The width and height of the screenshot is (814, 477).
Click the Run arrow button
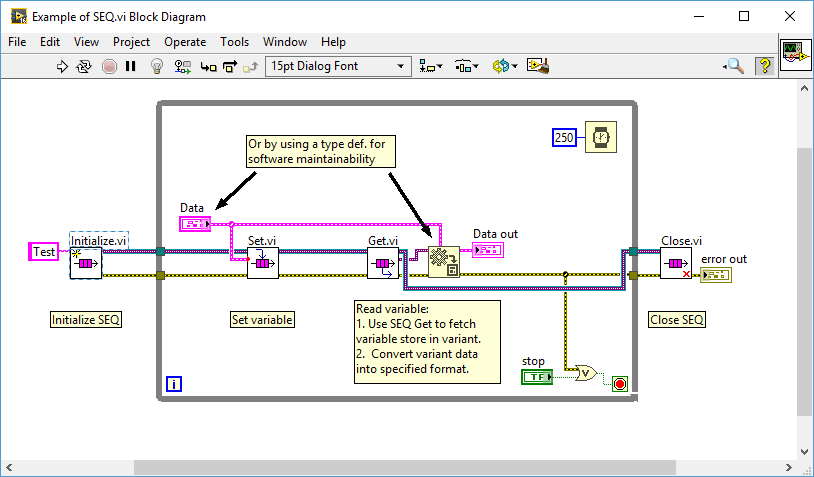pyautogui.click(x=62, y=66)
